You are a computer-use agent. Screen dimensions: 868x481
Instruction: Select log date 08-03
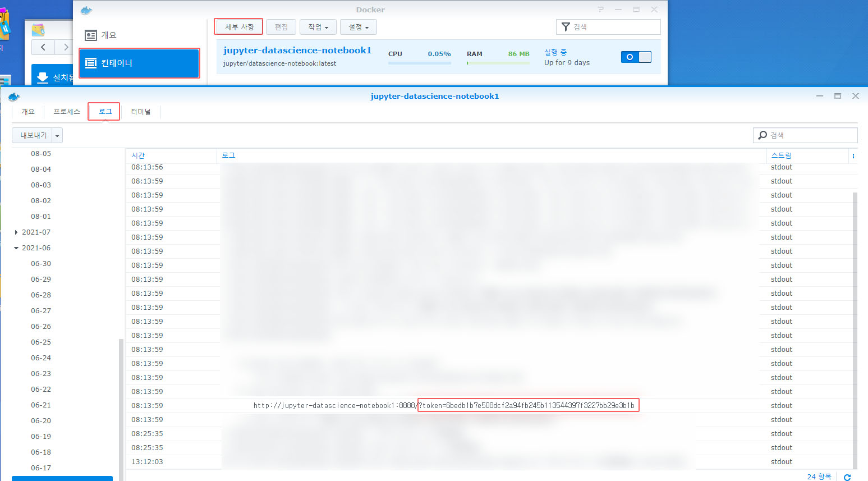(41, 185)
